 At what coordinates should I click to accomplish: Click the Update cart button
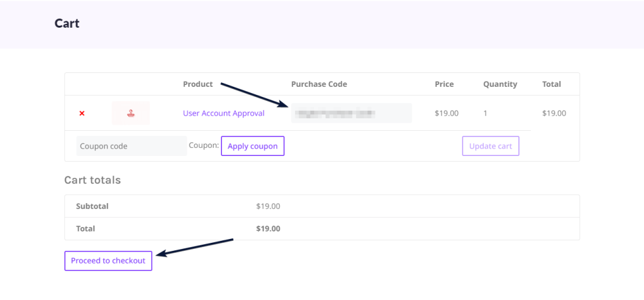click(491, 146)
